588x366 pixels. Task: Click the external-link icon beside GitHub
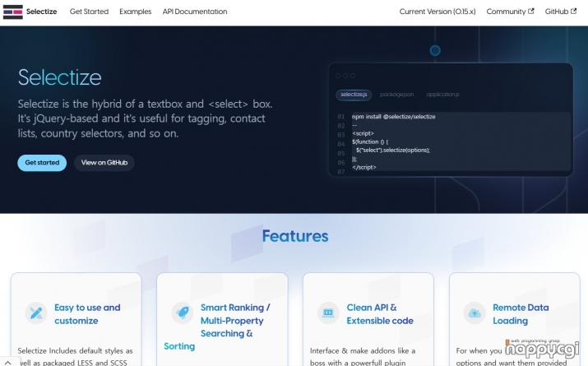(574, 12)
